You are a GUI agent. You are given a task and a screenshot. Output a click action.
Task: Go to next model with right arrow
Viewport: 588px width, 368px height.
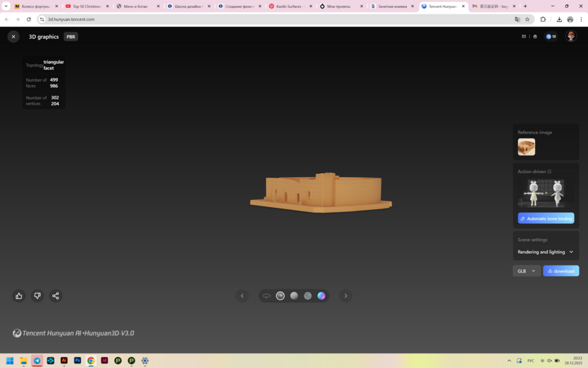point(346,296)
